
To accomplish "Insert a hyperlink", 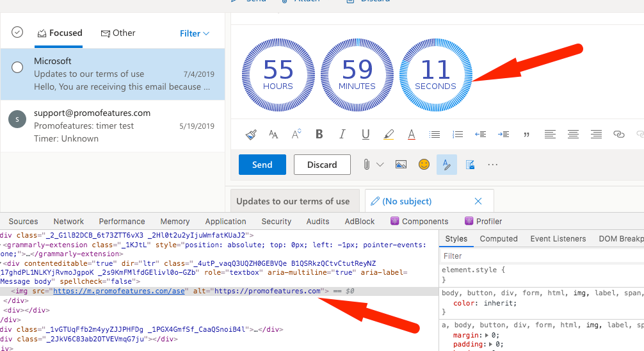I will [x=619, y=135].
